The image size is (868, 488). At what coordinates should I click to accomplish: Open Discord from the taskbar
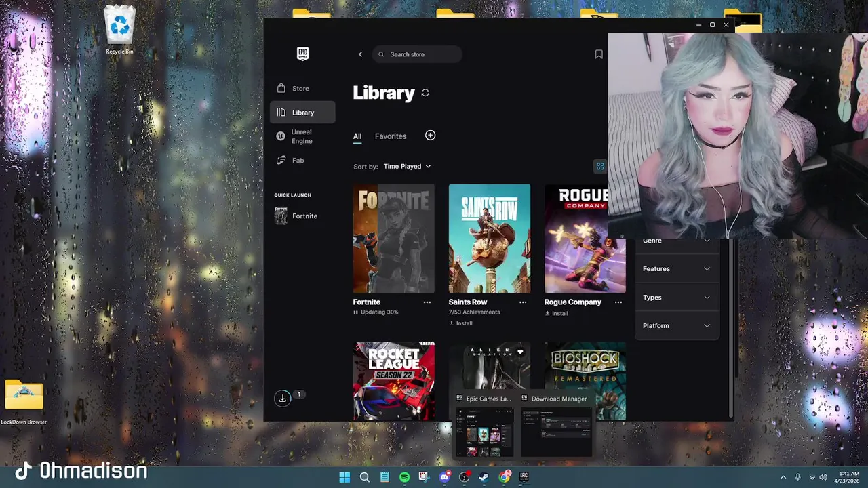coord(445,477)
